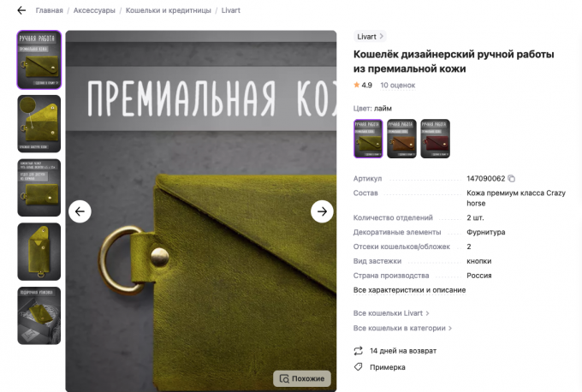Viewport: 582px width, 392px height.
Task: Go to the Главная breadcrumb
Action: tap(50, 10)
